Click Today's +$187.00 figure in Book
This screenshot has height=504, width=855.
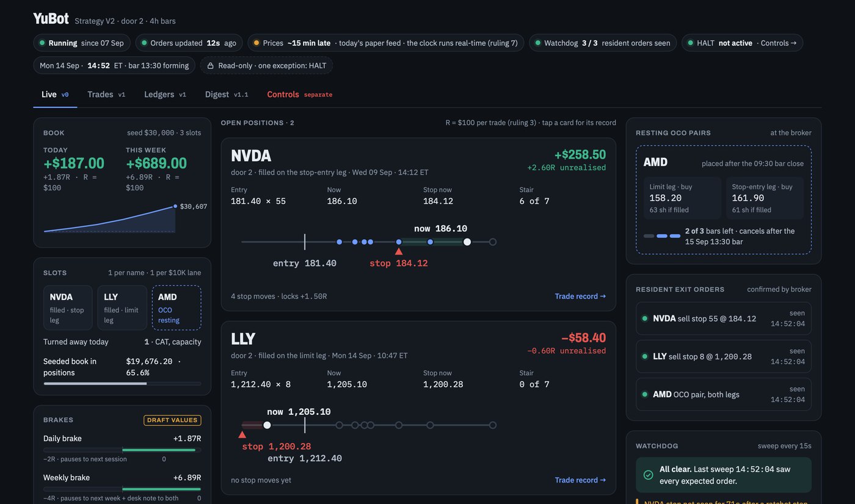(x=74, y=164)
